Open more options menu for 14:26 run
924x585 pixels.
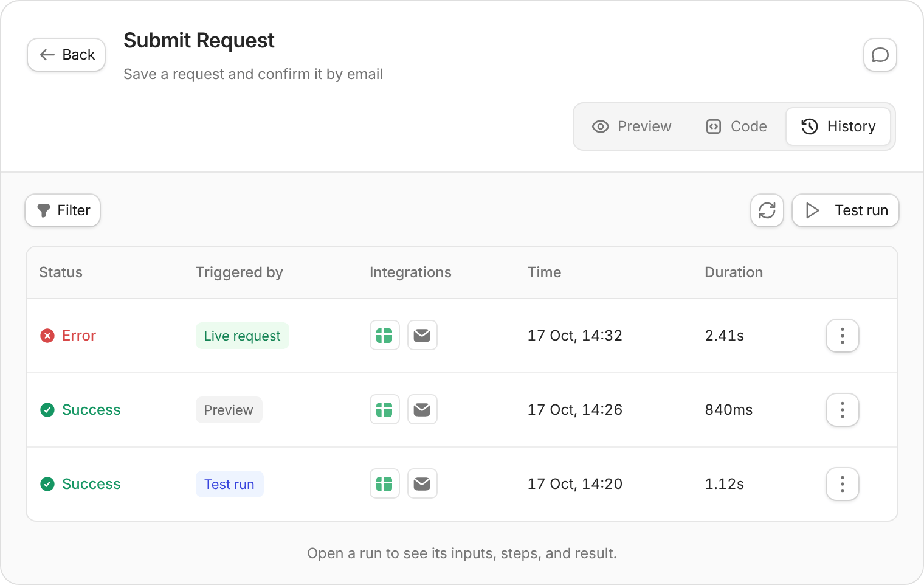click(843, 410)
